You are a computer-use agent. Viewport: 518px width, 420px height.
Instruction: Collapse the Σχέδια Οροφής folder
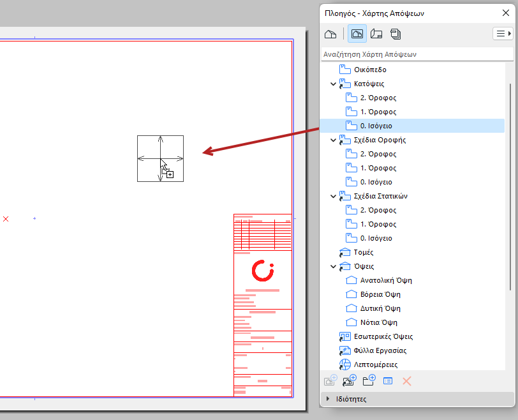[x=333, y=140]
